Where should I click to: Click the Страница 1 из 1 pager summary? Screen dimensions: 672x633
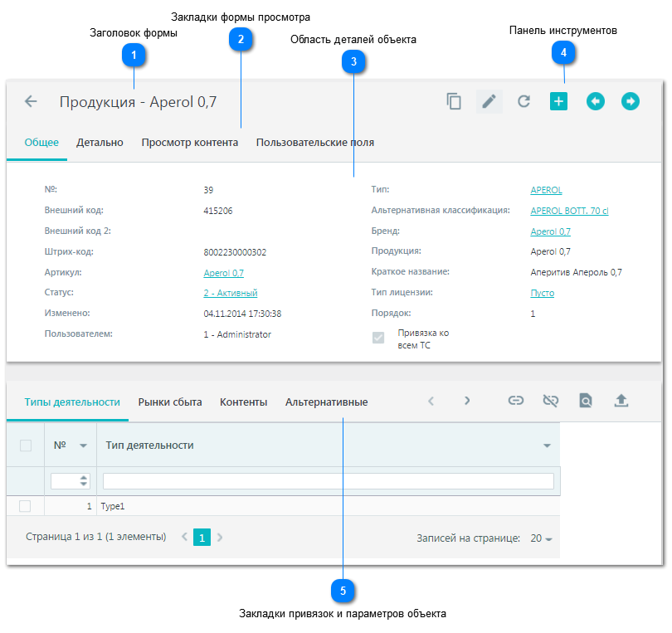(x=96, y=537)
